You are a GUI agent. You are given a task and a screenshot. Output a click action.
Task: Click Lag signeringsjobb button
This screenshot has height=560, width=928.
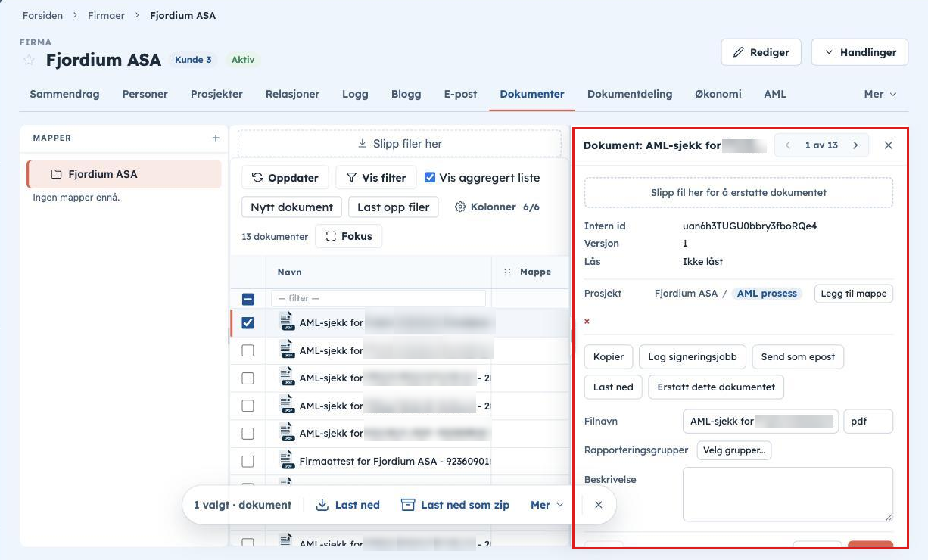pyautogui.click(x=693, y=356)
